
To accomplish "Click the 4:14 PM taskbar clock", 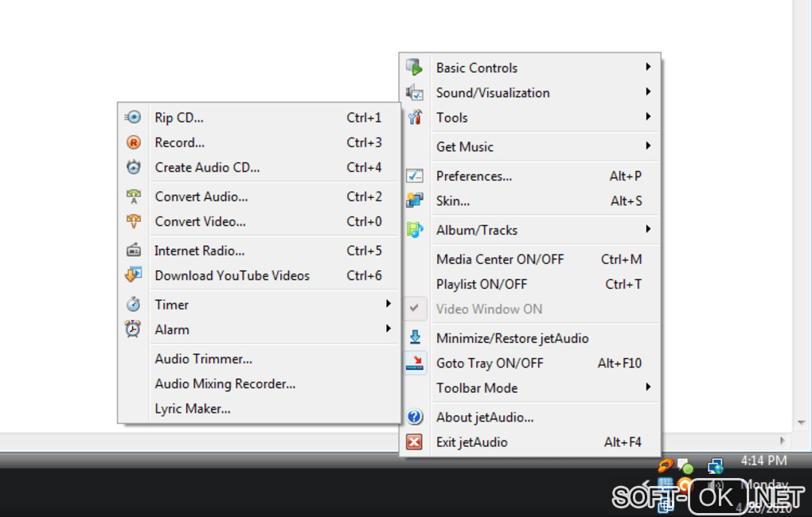I will tap(763, 461).
